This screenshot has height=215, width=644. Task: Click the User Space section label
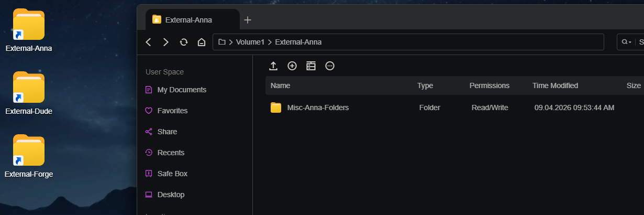tap(164, 72)
